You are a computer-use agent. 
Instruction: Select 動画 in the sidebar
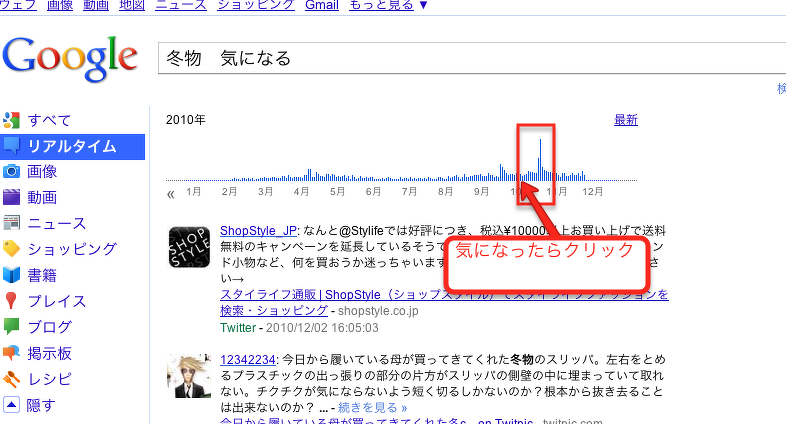(x=42, y=197)
